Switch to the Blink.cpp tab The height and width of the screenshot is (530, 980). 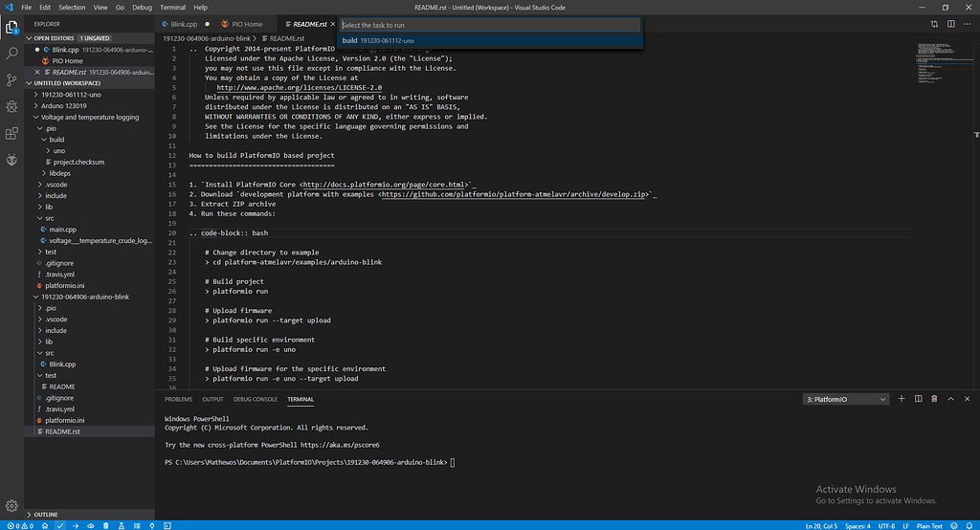tap(184, 24)
